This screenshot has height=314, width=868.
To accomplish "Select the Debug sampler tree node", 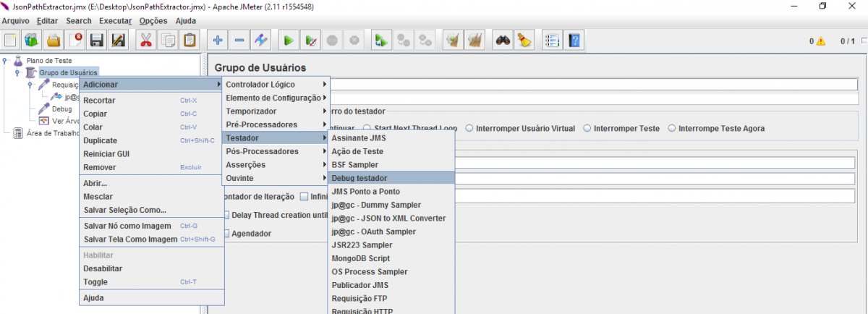I will point(61,109).
